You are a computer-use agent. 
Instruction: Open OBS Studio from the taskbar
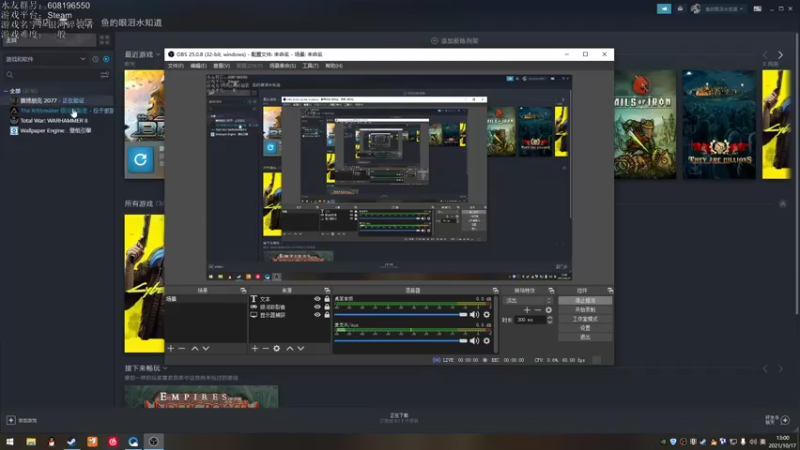[154, 441]
